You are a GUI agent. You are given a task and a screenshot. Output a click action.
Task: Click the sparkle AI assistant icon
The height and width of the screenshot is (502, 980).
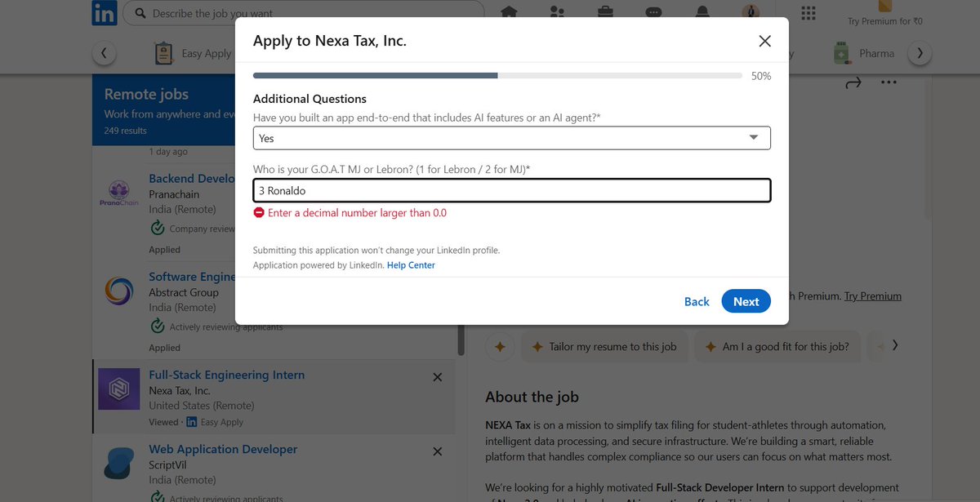pos(501,347)
